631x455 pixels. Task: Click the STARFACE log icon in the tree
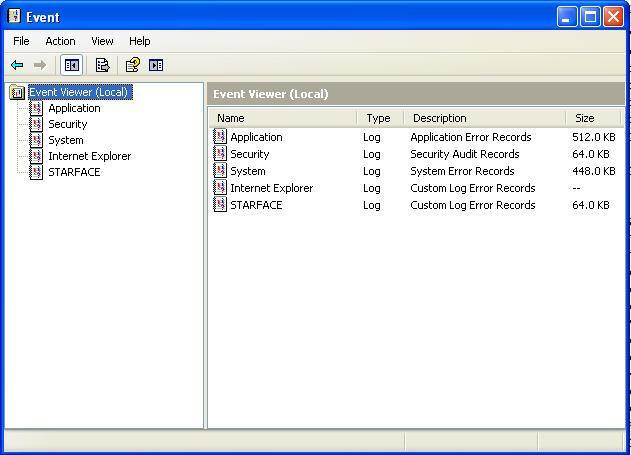pyautogui.click(x=37, y=172)
